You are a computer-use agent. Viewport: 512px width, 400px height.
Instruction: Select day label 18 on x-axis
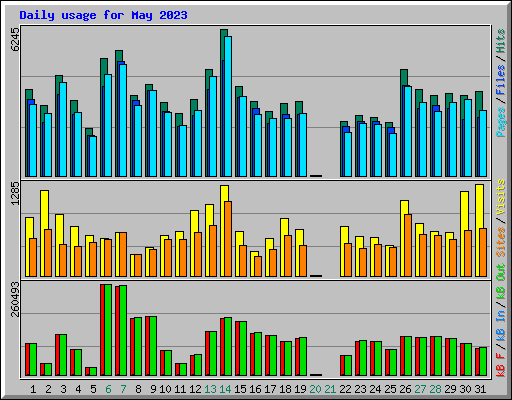click(x=285, y=389)
